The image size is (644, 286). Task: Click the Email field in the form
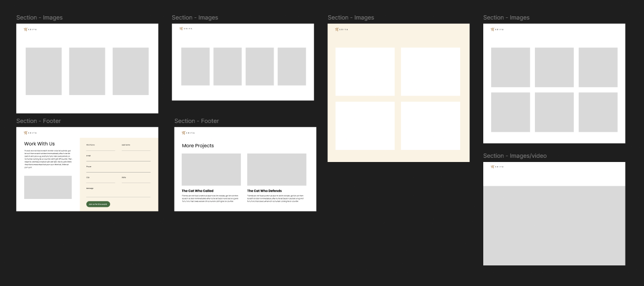pos(118,159)
